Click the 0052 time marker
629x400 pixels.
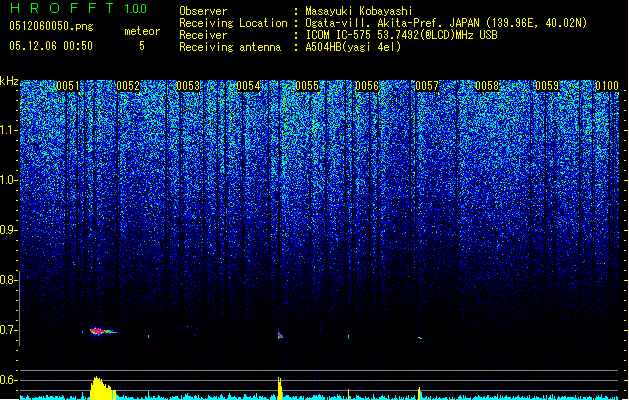pyautogui.click(x=128, y=86)
